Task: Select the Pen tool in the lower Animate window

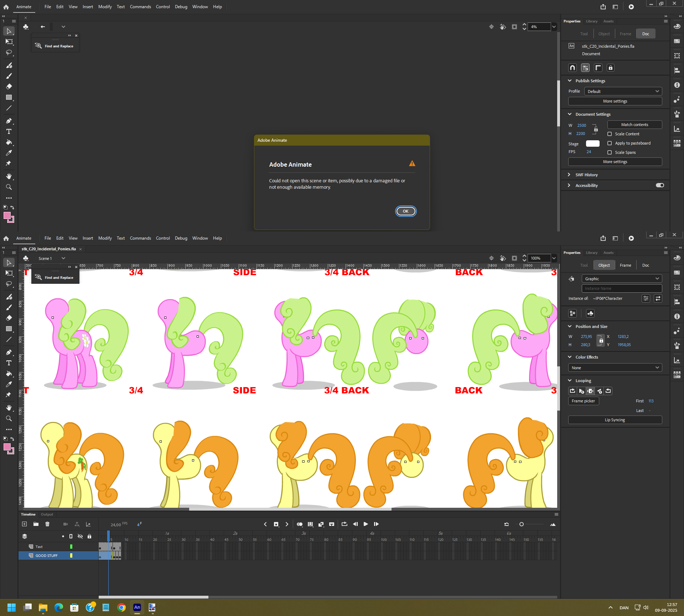Action: [x=9, y=352]
